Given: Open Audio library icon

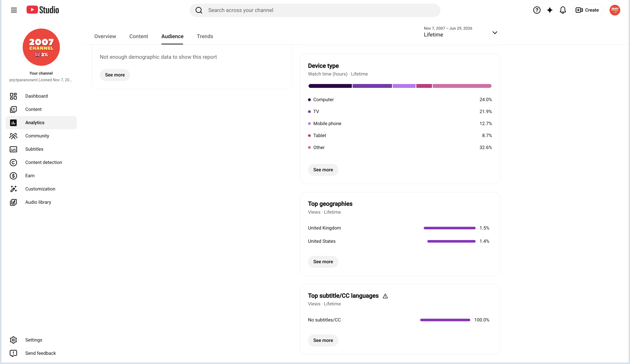Looking at the screenshot, I should pos(13,202).
